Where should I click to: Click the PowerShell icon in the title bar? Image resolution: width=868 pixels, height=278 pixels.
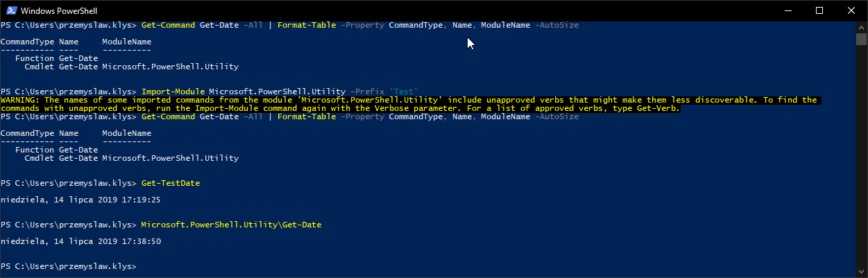(x=10, y=10)
